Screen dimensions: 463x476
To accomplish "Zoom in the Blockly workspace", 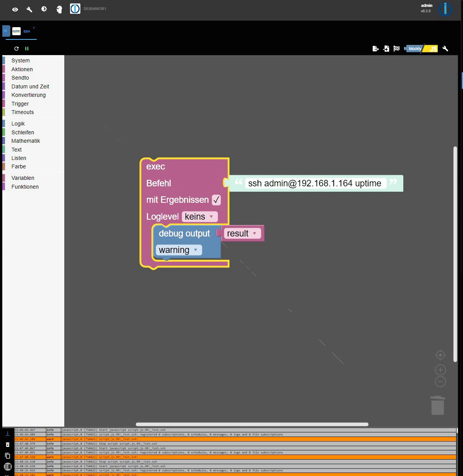I will tap(440, 370).
